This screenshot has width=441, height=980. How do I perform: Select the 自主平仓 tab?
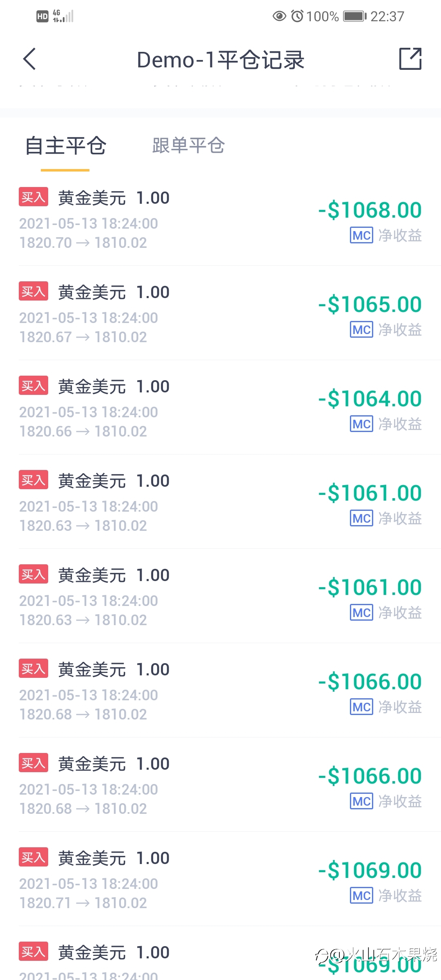point(65,145)
